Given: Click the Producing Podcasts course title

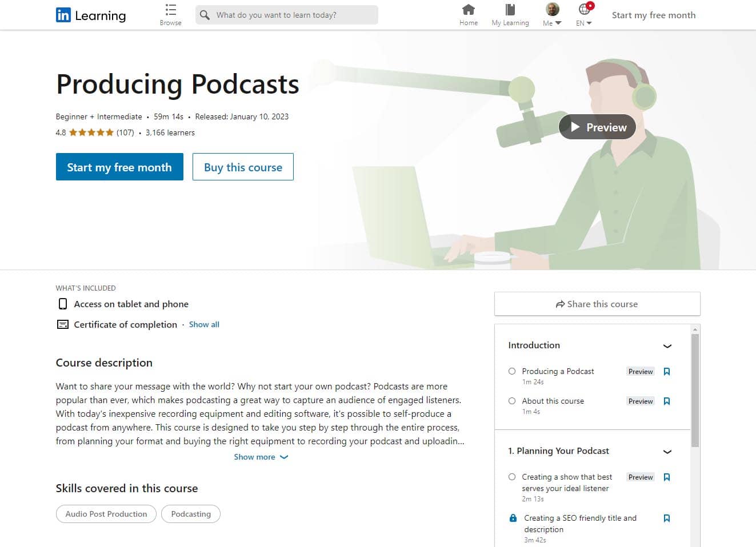Looking at the screenshot, I should click(x=178, y=84).
